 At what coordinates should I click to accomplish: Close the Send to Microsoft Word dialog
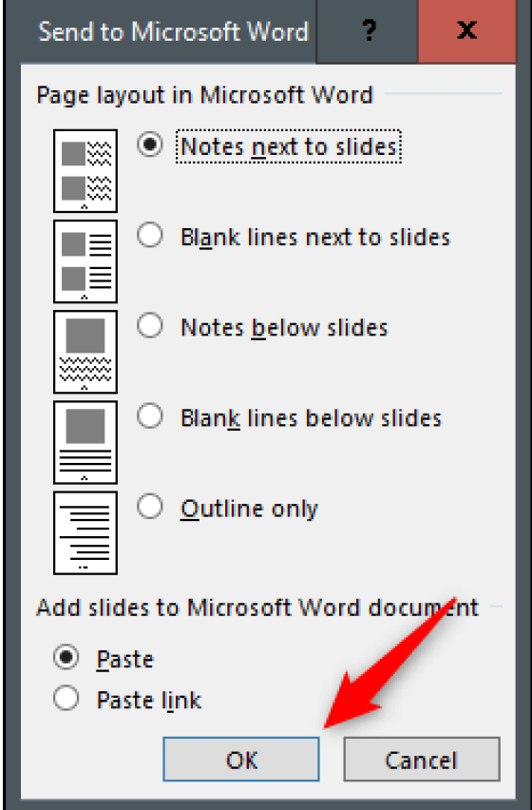pyautogui.click(x=467, y=31)
